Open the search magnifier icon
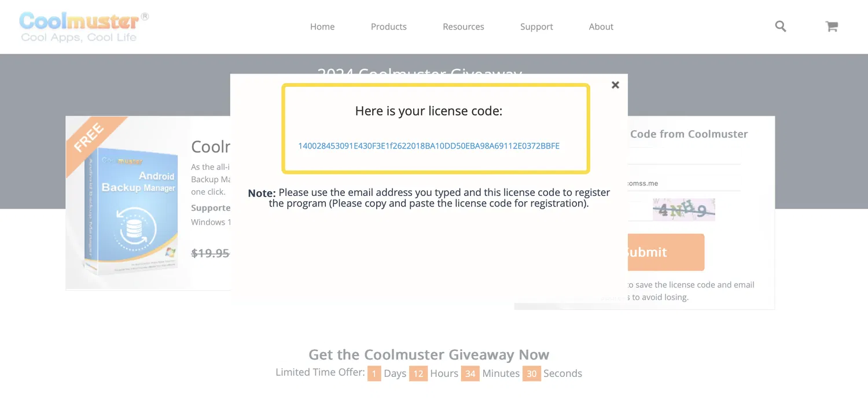Screen dimensions: 868x411 (781, 26)
